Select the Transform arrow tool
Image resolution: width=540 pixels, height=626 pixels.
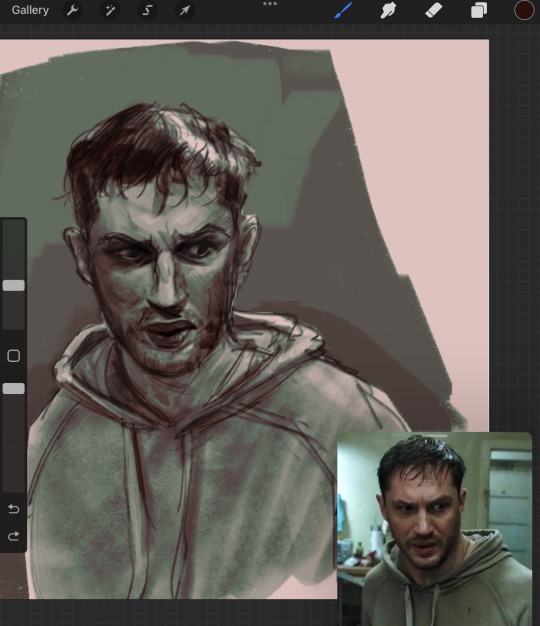pyautogui.click(x=185, y=10)
